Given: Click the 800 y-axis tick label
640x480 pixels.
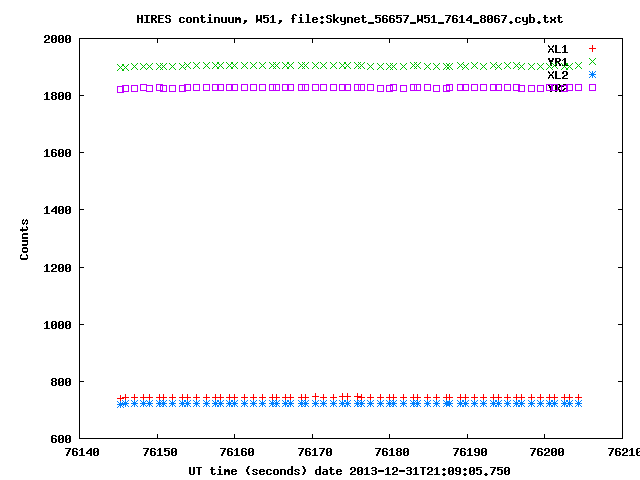Looking at the screenshot, I should (61, 382).
